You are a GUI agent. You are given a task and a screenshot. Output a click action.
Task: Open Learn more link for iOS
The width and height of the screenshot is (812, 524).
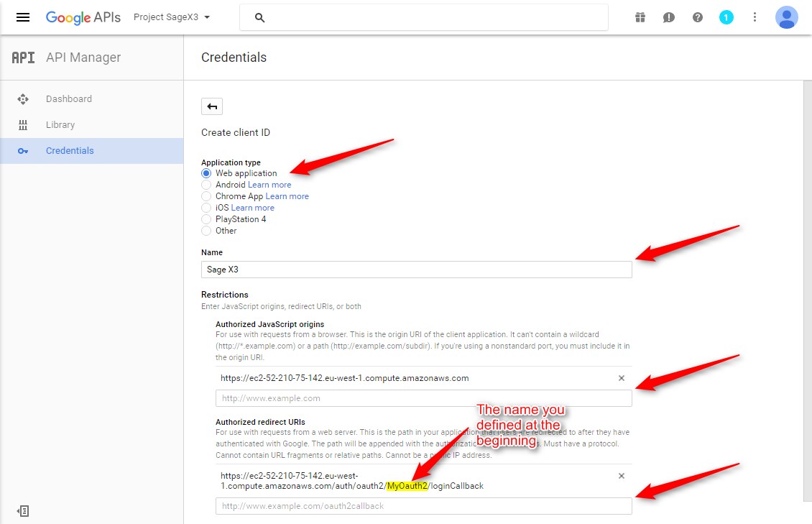point(252,208)
